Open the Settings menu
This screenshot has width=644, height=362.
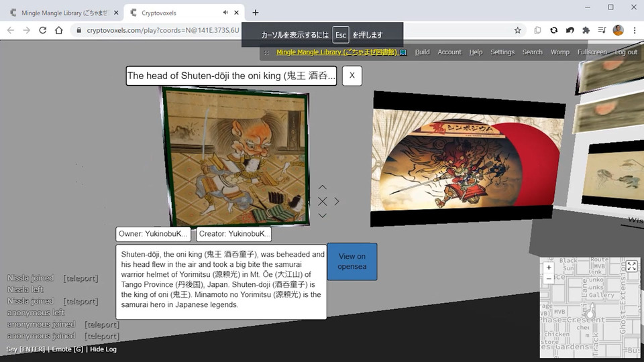[502, 52]
